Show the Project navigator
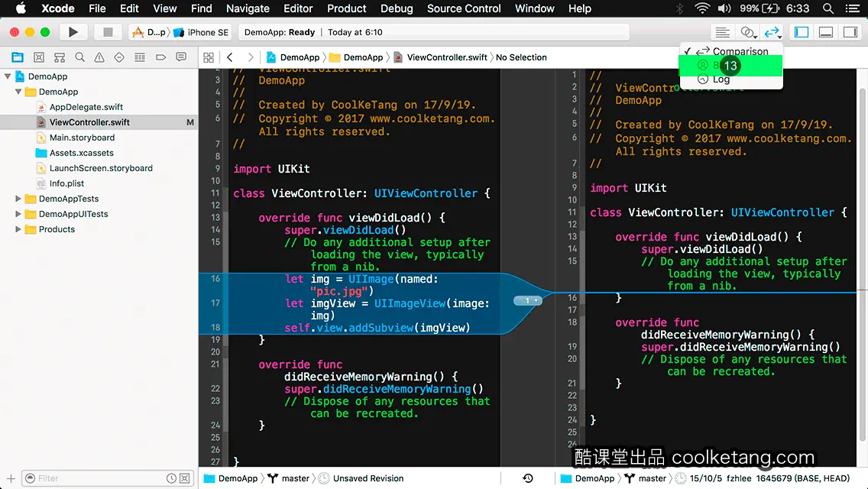Screen dimensions: 868x489 point(18,57)
